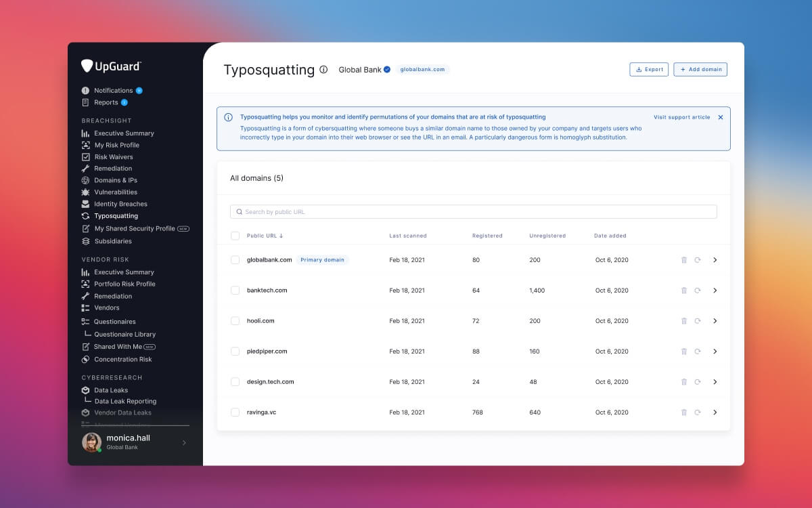The image size is (812, 508).
Task: Click the ravinga.vc registered value 768
Action: 478,412
